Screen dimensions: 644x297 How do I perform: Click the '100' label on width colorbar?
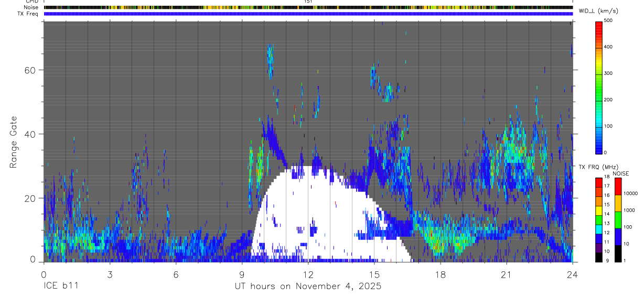pos(608,126)
